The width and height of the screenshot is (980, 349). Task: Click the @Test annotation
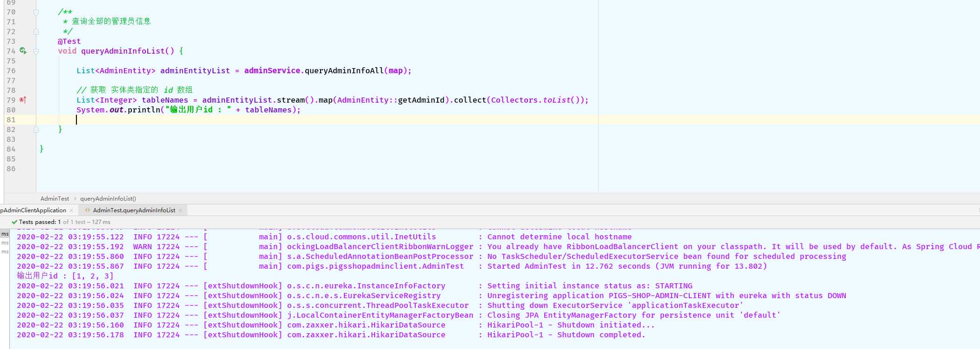point(69,41)
